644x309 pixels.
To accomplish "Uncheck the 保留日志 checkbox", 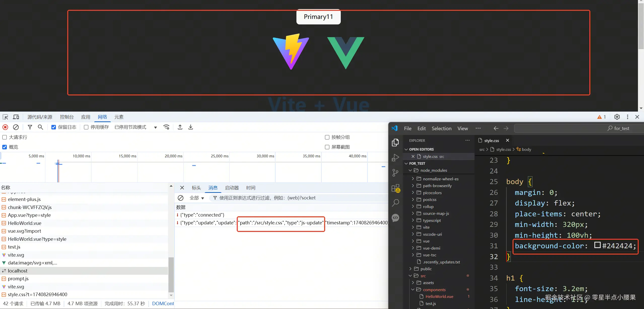I will click(54, 127).
